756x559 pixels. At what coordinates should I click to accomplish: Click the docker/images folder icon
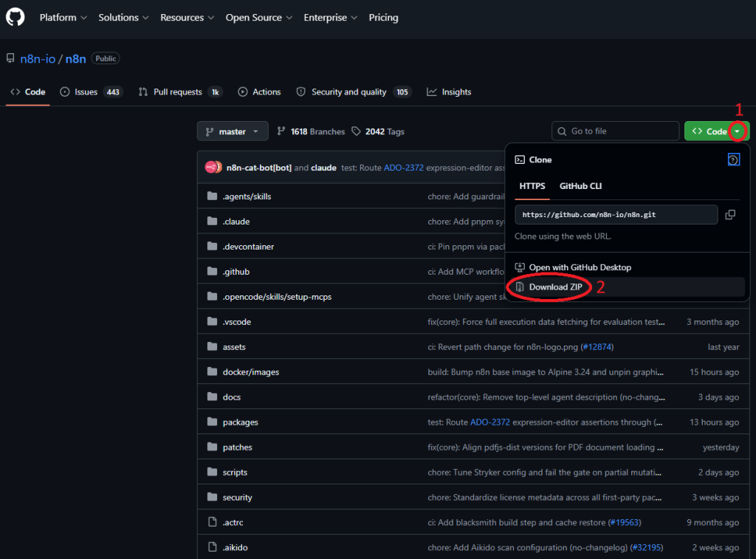212,371
